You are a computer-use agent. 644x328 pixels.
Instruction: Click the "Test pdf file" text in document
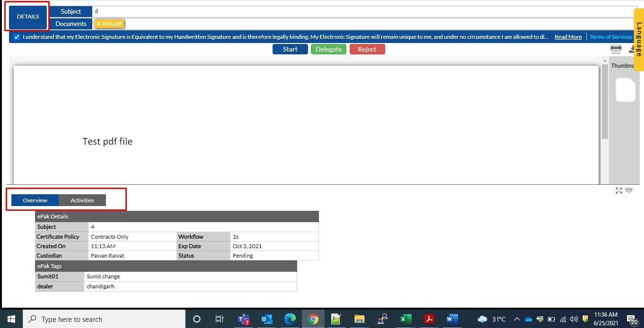(x=107, y=141)
